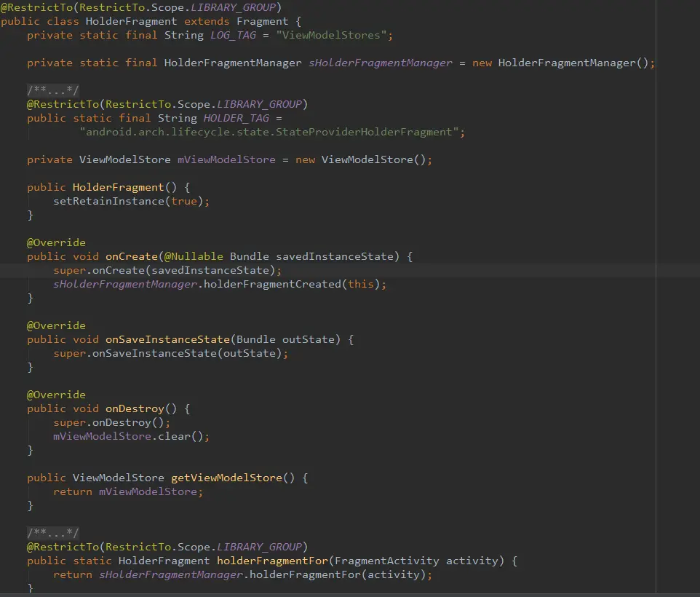Click the HolderFragment() constructor name

tap(119, 188)
